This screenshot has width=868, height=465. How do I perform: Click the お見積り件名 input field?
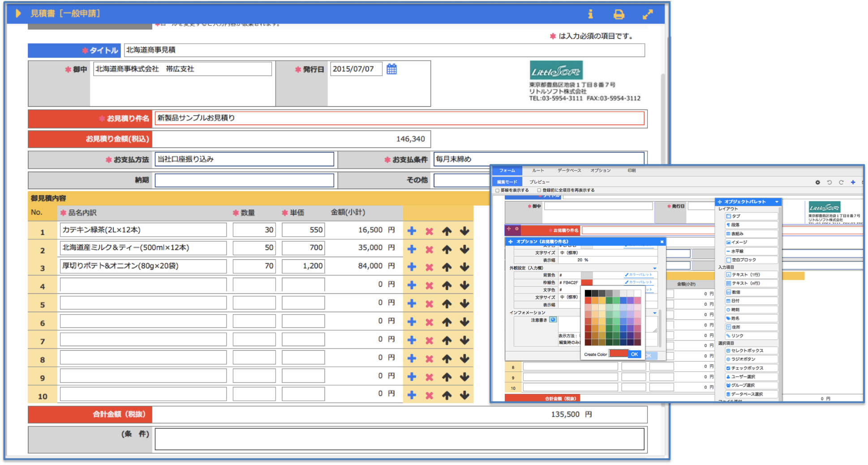pos(399,118)
